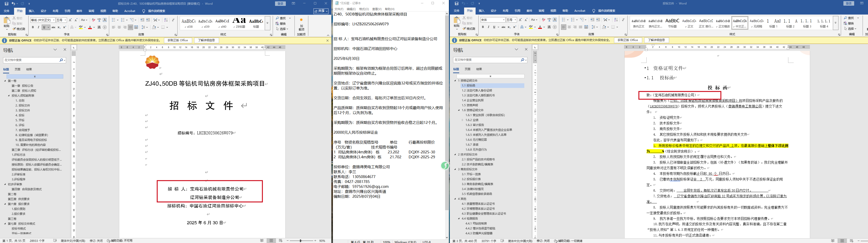Toggle Underline in left Word ribbon
This screenshot has width=868, height=243.
44,27
